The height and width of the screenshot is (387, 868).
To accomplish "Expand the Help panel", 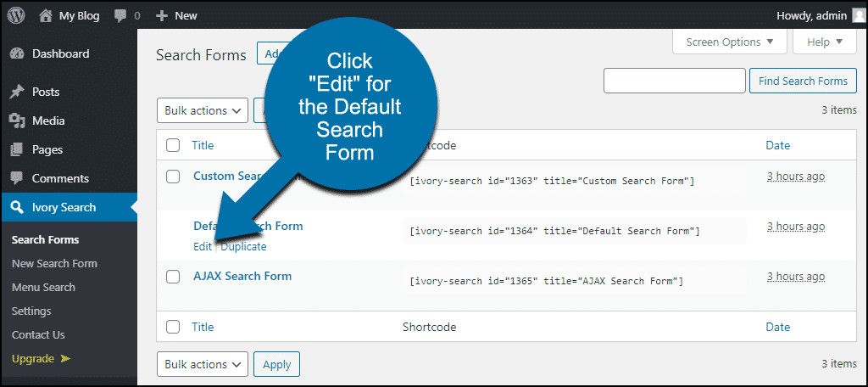I will coord(825,42).
